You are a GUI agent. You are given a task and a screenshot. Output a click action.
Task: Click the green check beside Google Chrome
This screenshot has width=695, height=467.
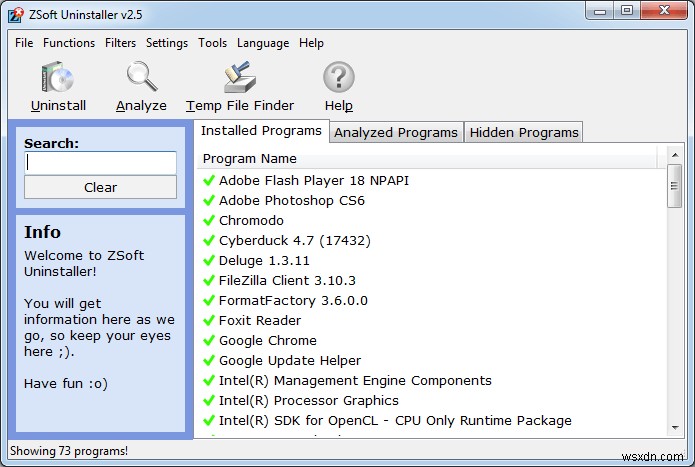tap(209, 340)
